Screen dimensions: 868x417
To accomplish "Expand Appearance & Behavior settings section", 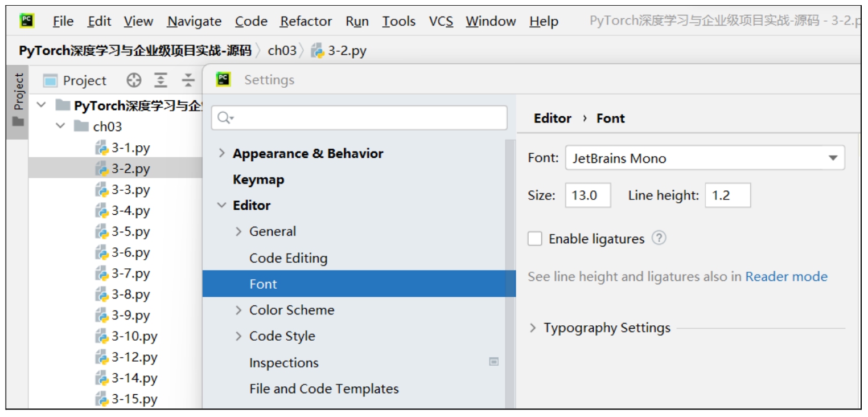I will click(x=222, y=153).
